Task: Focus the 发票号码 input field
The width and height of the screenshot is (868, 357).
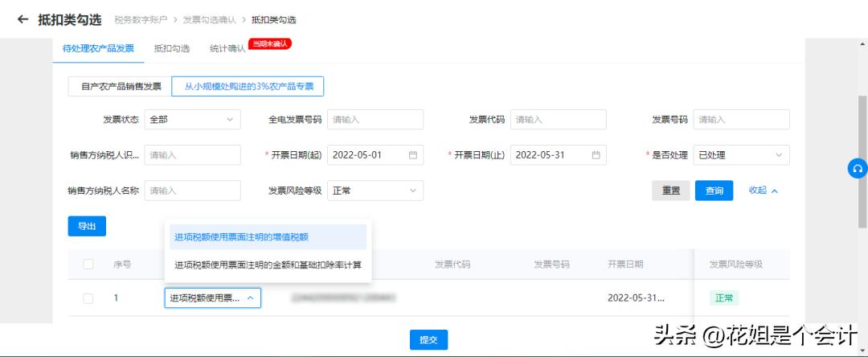Action: pos(742,120)
